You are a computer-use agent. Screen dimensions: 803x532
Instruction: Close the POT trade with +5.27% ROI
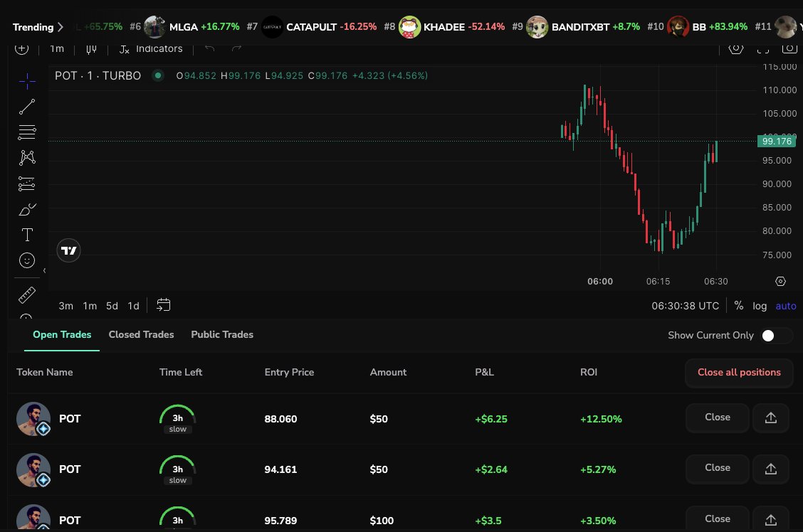pyautogui.click(x=717, y=468)
